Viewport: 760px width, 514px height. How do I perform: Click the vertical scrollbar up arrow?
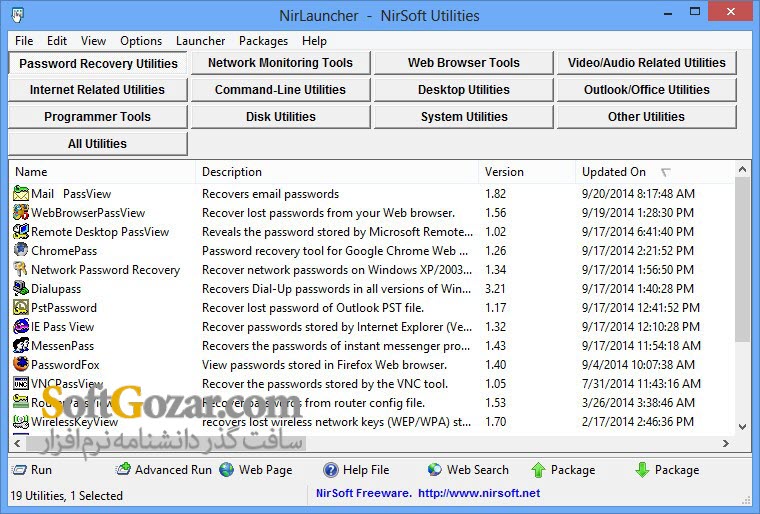742,169
